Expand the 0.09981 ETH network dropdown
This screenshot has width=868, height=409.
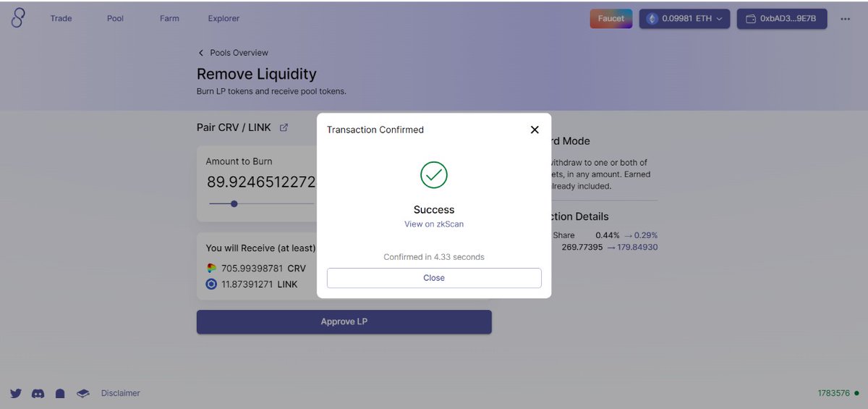[684, 19]
